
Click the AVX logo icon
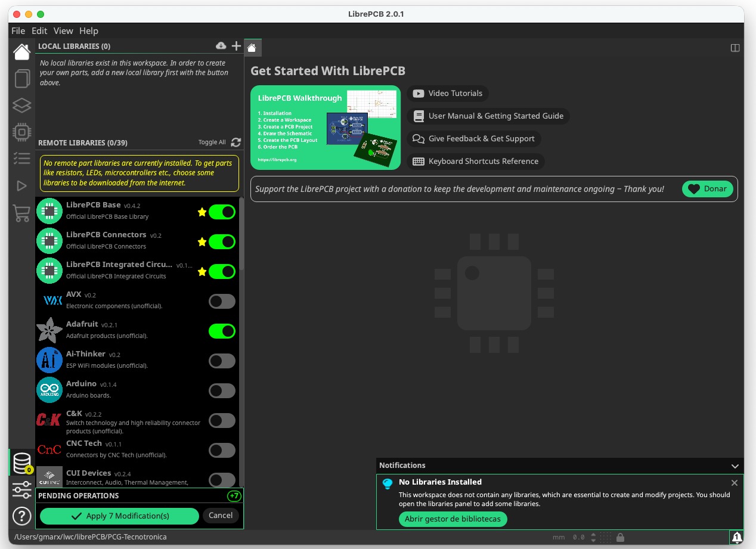pos(53,301)
